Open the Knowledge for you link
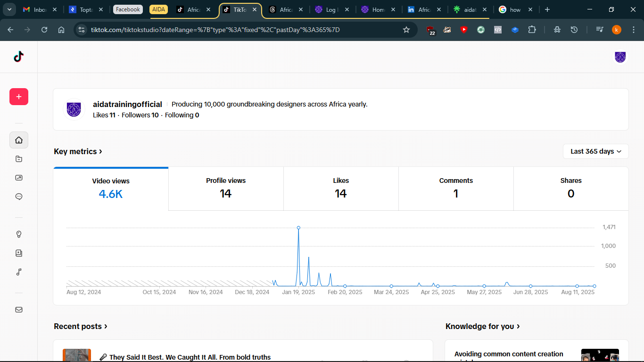 click(482, 326)
